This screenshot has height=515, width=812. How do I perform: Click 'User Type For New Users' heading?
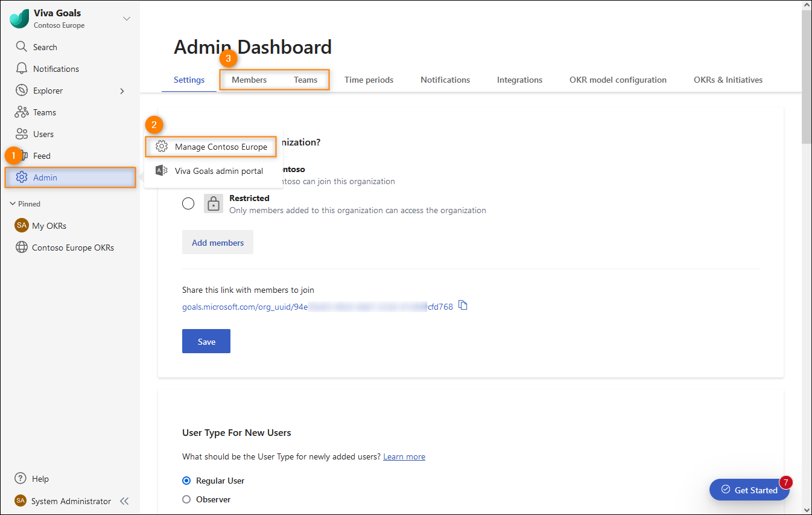[236, 432]
